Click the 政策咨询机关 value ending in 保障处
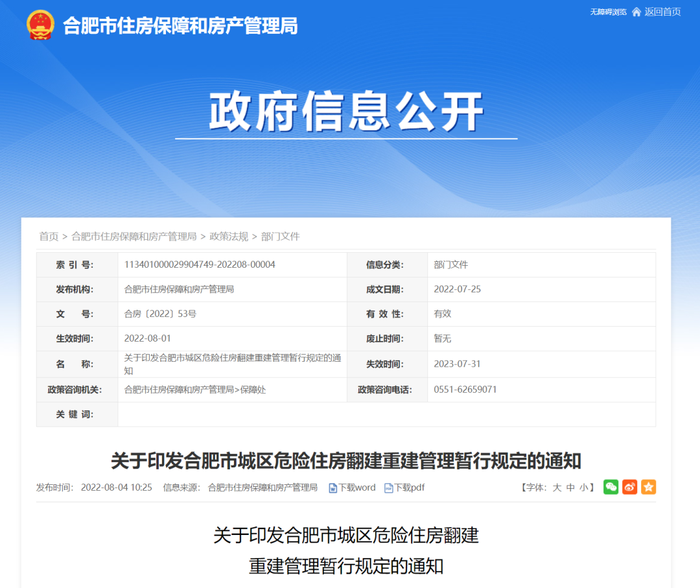700x588 pixels. tap(195, 390)
